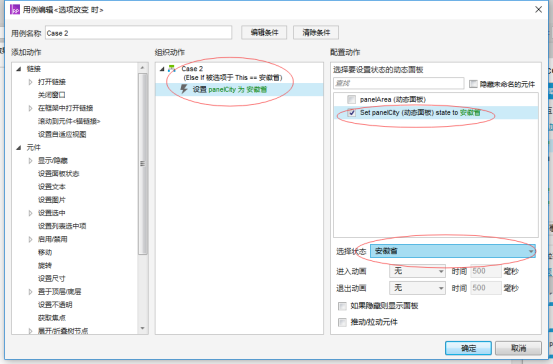The width and height of the screenshot is (553, 364).
Task: Click the 编辑条件 button
Action: pos(264,32)
